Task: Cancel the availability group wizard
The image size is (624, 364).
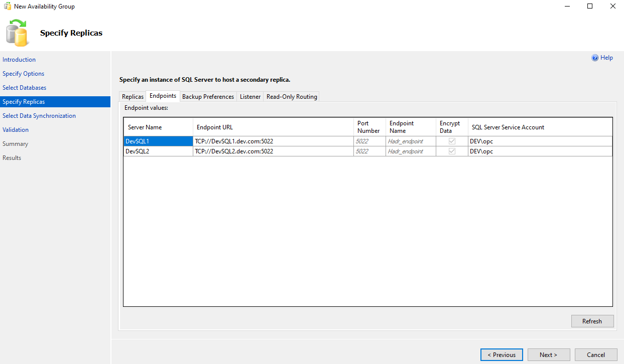Action: coord(596,355)
